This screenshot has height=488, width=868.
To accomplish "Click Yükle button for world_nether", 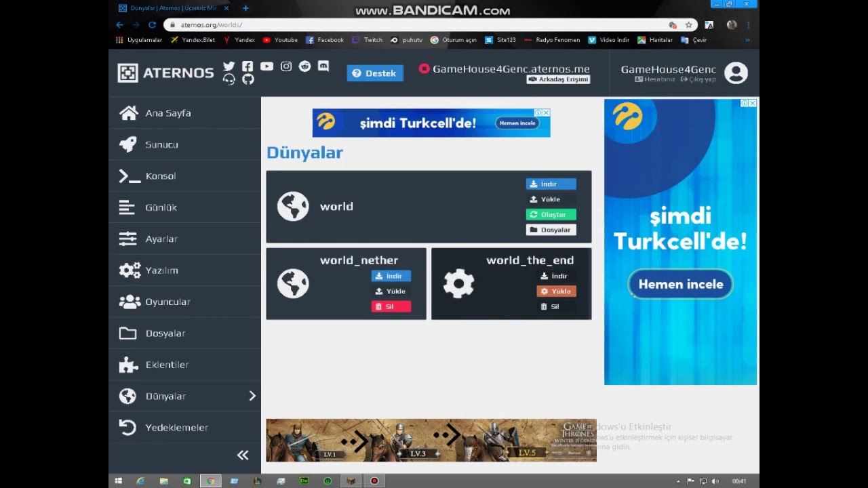I will (391, 291).
